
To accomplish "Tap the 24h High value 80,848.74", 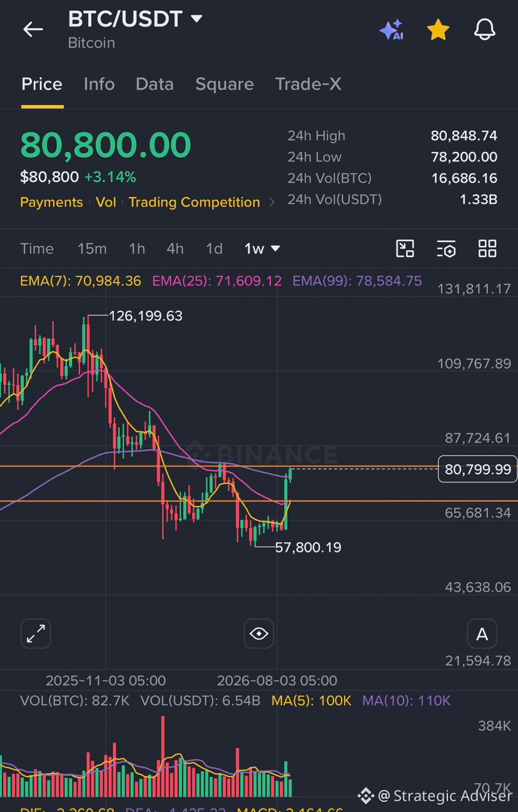I will pos(464,136).
